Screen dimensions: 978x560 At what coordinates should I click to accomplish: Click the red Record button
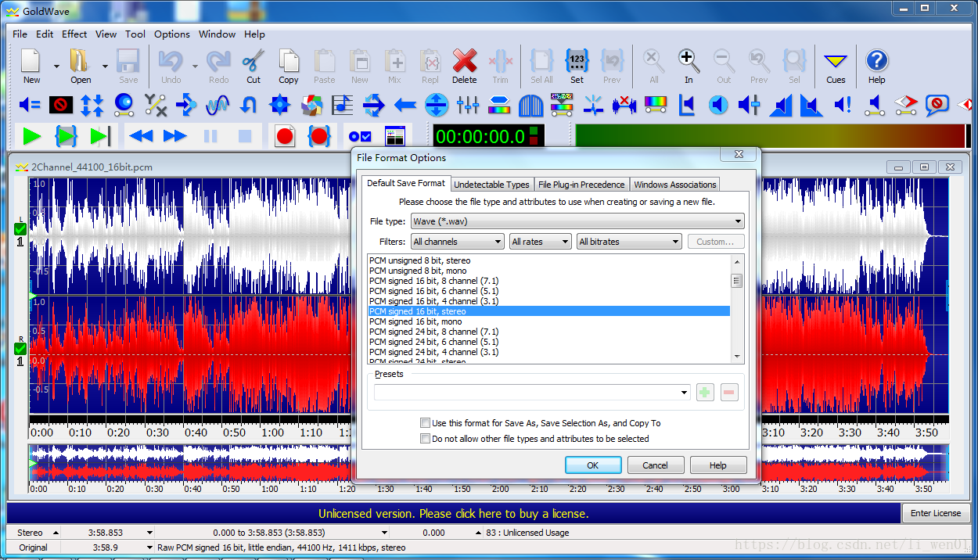click(285, 136)
